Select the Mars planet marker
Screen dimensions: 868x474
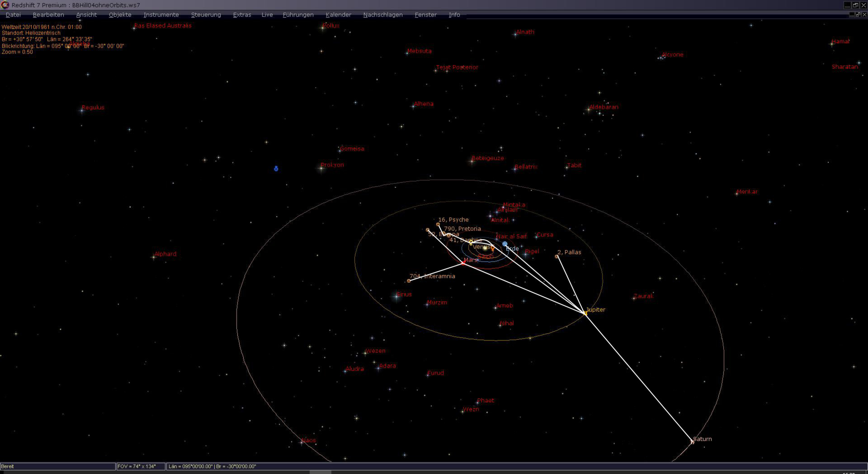pyautogui.click(x=464, y=262)
